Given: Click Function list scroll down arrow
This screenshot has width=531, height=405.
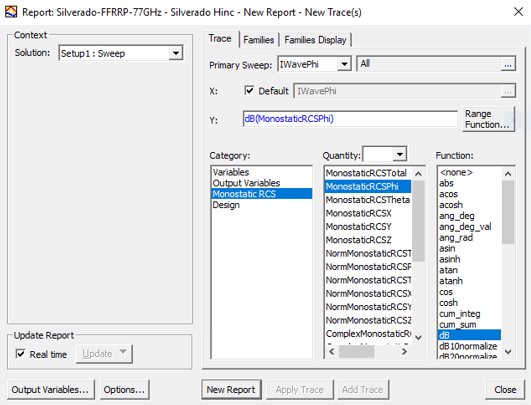Looking at the screenshot, I should coord(508,351).
